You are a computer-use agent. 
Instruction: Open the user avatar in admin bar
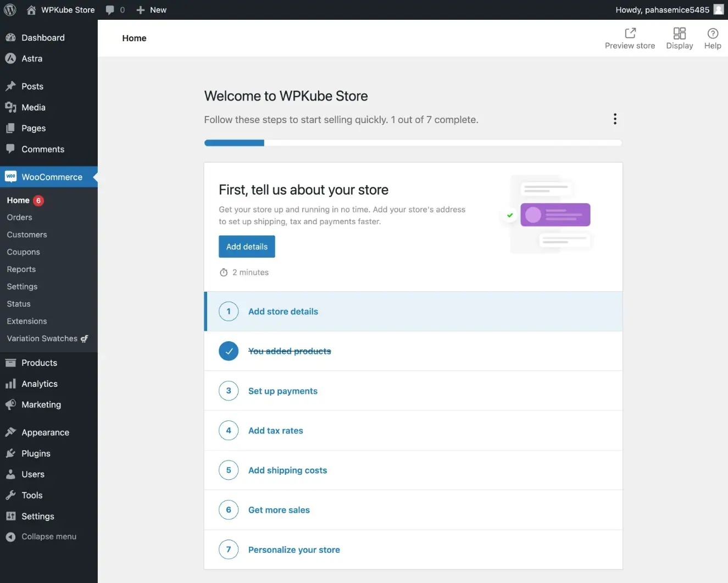point(718,9)
